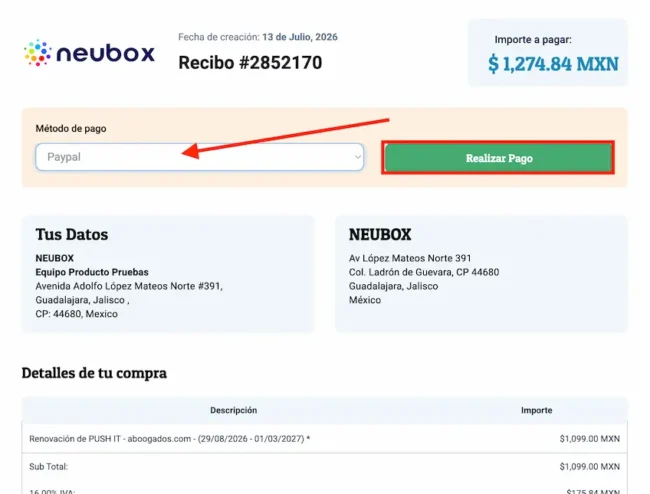Click the NEUBOX company heading on right card

coord(380,235)
